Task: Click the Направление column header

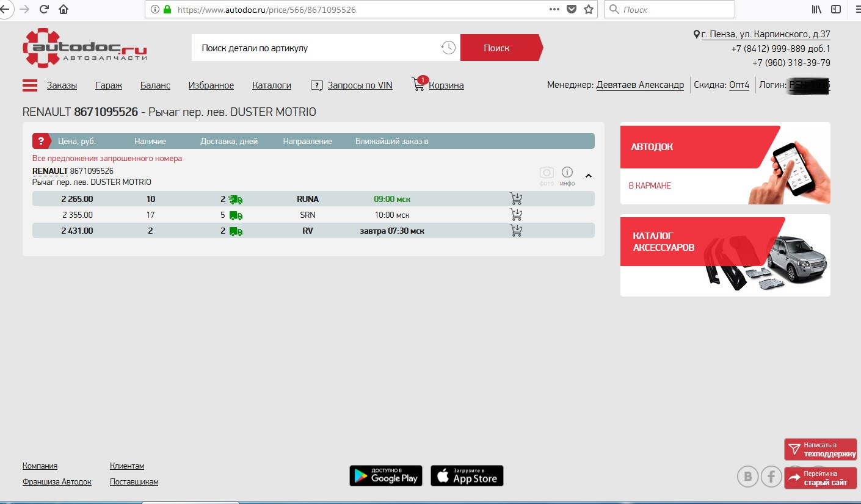Action: point(307,141)
